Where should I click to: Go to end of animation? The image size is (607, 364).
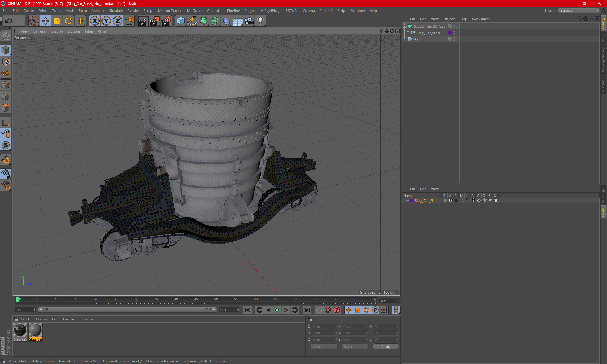[x=307, y=310]
